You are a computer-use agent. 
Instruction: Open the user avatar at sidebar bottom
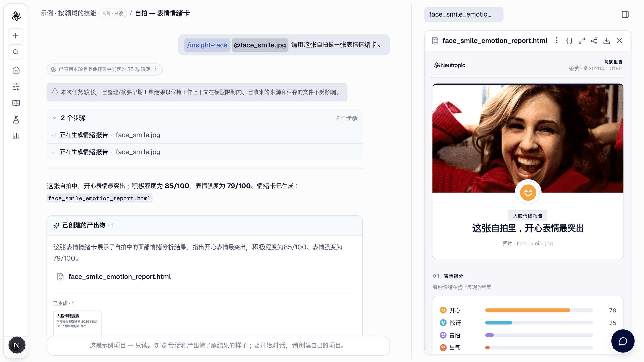(x=17, y=345)
